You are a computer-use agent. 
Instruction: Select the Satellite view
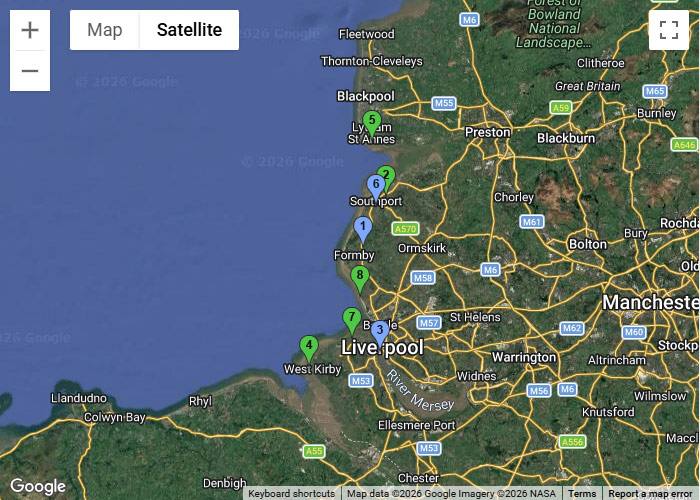[189, 30]
